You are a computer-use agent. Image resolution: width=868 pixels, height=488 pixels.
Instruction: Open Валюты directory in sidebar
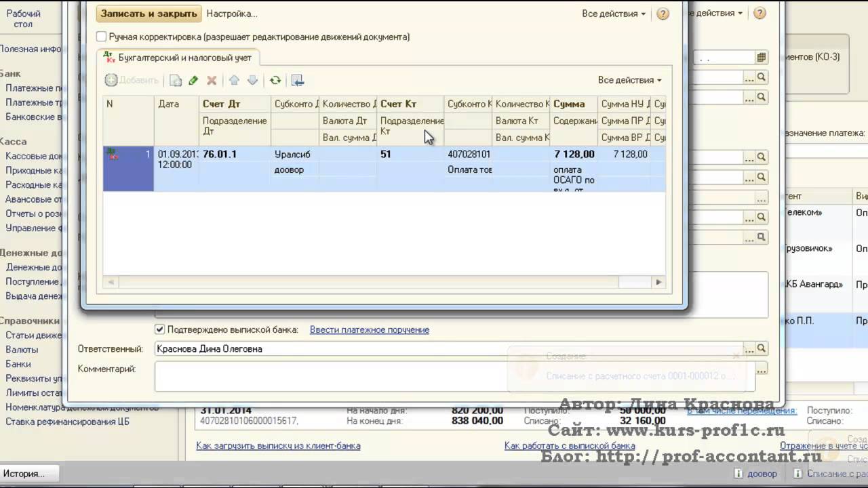[22, 350]
